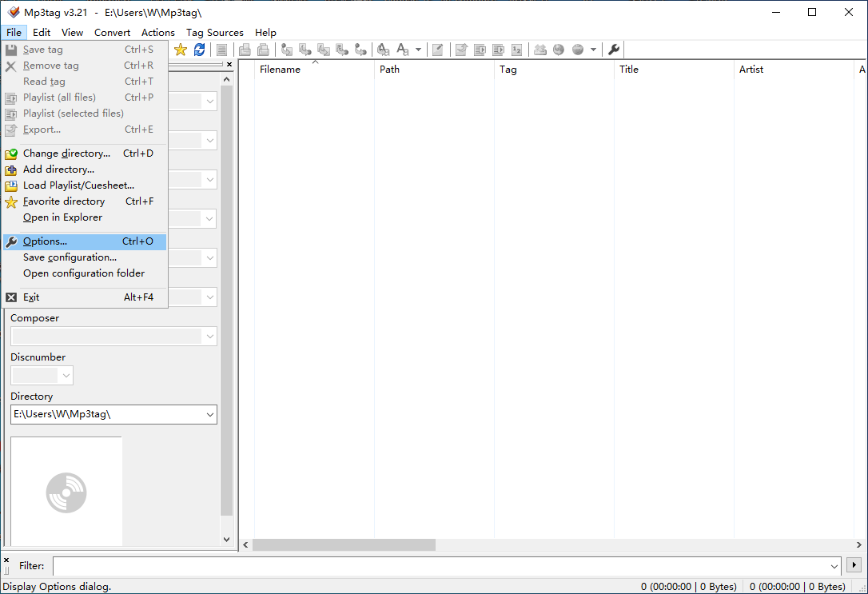Click the Tag column header
868x594 pixels.
pos(555,70)
